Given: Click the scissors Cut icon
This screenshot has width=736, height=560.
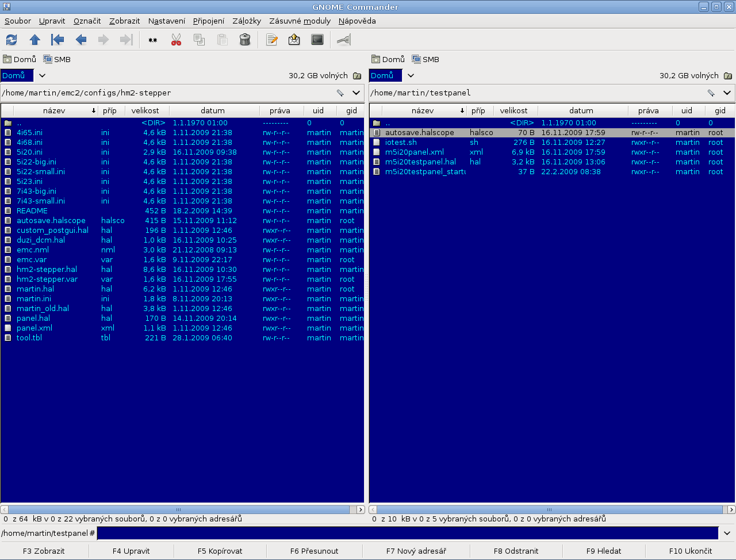Looking at the screenshot, I should [x=176, y=40].
